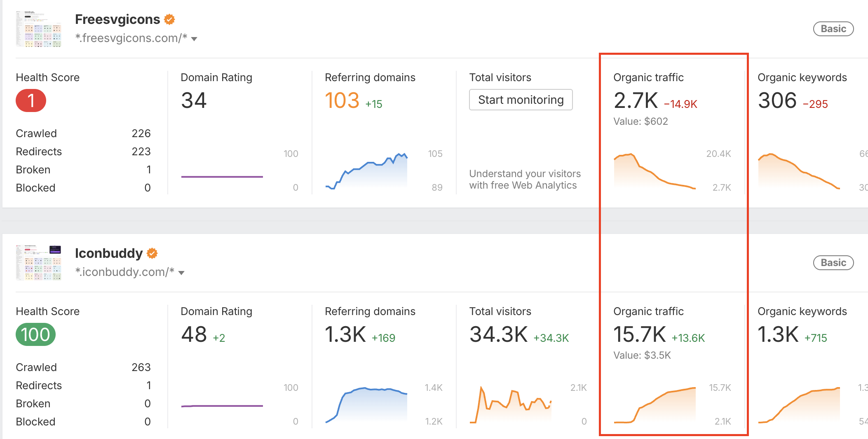Click Freesvgicons Referring domains value 103
This screenshot has height=439, width=868.
coord(342,100)
